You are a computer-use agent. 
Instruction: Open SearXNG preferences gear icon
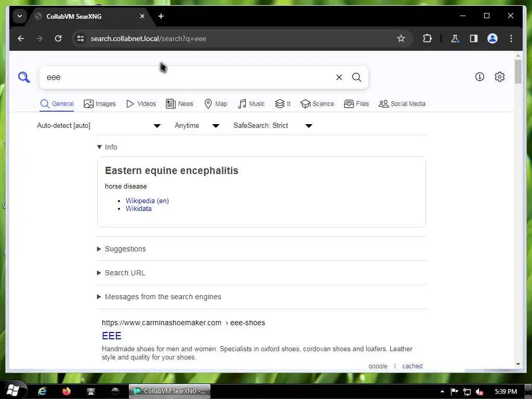click(x=499, y=77)
